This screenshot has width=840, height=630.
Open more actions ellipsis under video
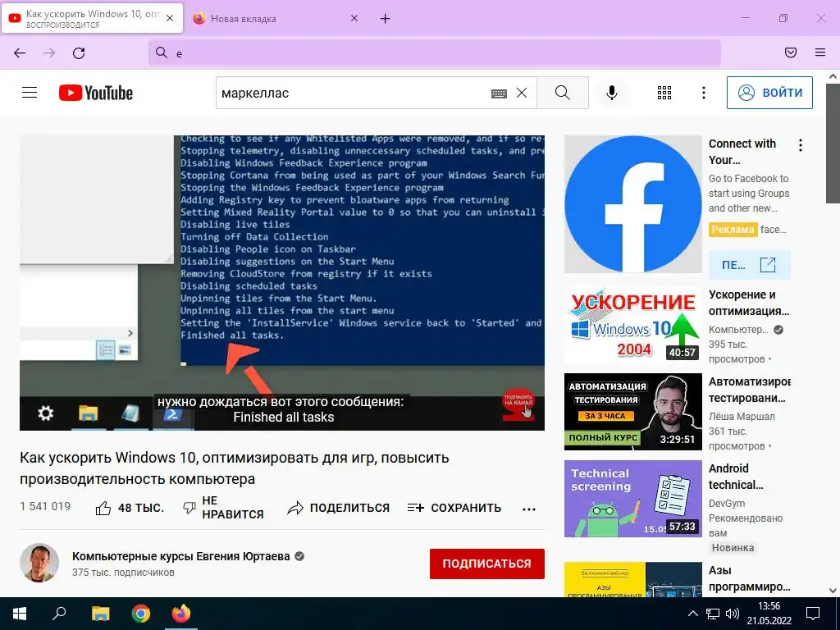pyautogui.click(x=529, y=509)
